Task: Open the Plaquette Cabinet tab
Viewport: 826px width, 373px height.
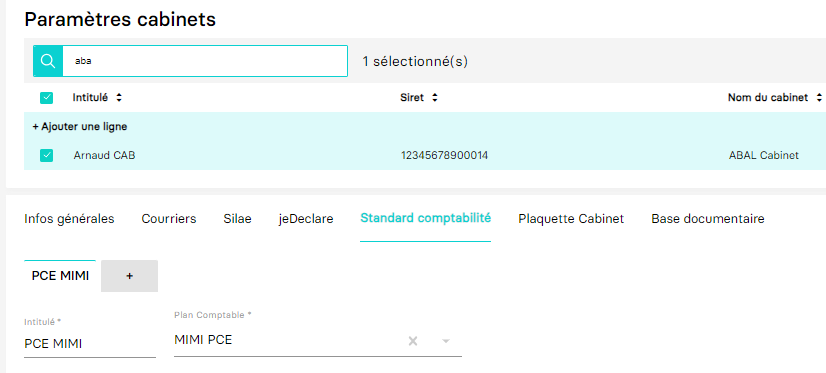Action: [x=571, y=219]
